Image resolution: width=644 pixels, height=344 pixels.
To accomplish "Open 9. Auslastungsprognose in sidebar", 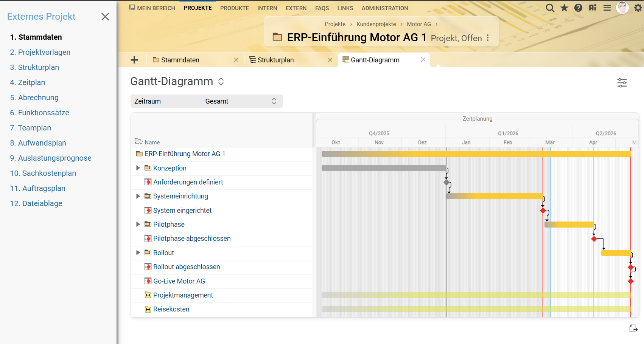I will coord(51,158).
